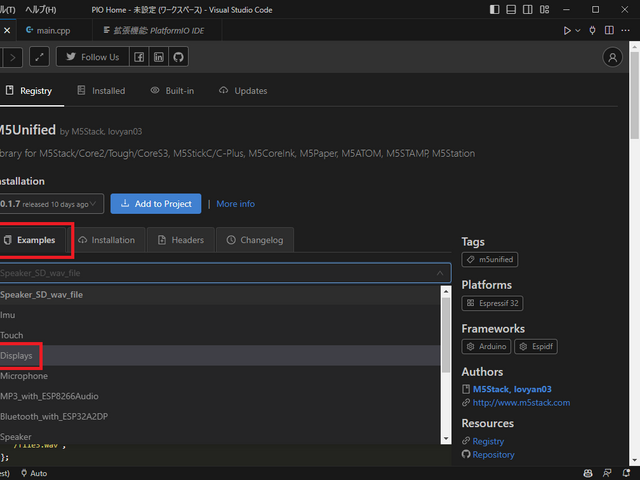Open Customize Layout icon
Image resolution: width=640 pixels, height=480 pixels.
[544, 9]
